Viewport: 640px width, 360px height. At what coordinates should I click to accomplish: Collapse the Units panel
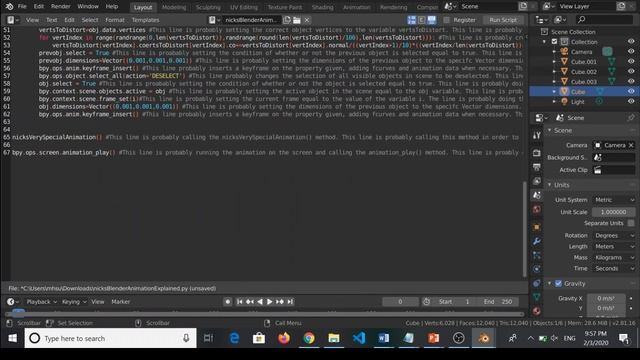pos(549,185)
